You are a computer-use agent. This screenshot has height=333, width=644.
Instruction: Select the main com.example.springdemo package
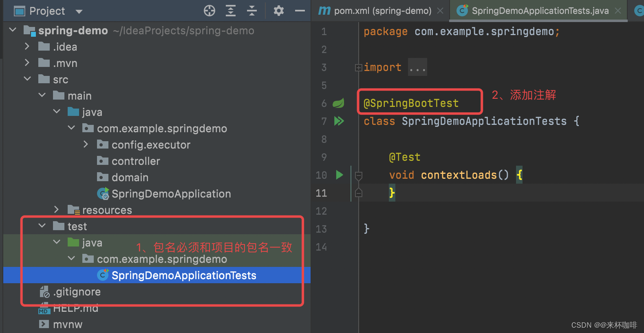tap(162, 129)
